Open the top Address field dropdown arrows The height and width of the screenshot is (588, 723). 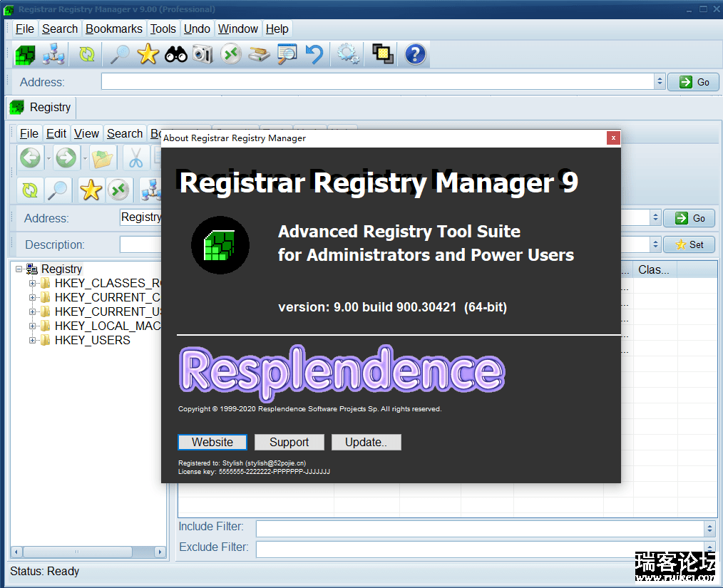[660, 81]
